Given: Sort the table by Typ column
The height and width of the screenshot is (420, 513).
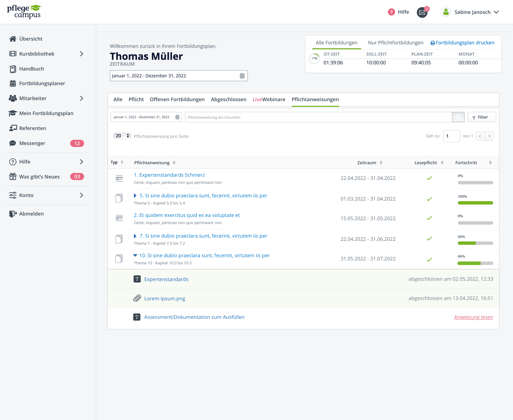Looking at the screenshot, I should coord(122,162).
